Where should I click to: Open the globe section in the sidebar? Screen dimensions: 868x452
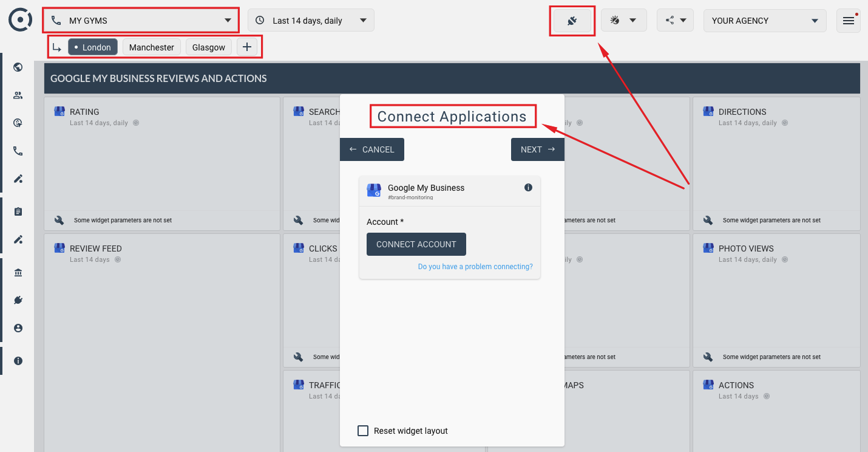click(x=18, y=67)
